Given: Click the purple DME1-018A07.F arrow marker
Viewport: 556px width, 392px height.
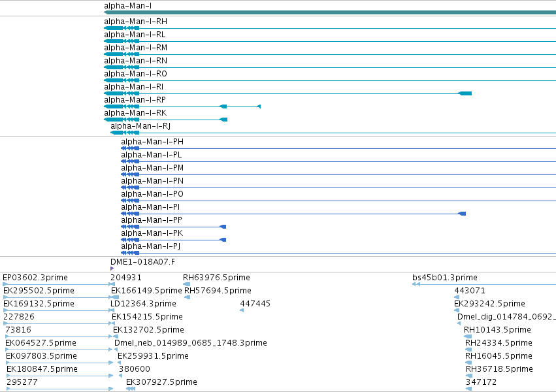Looking at the screenshot, I should point(112,269).
